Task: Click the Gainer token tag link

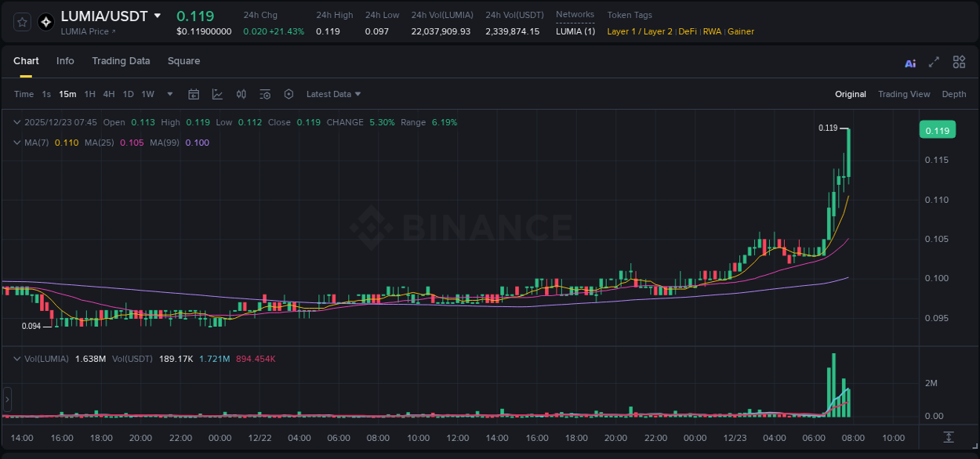Action: coord(741,31)
